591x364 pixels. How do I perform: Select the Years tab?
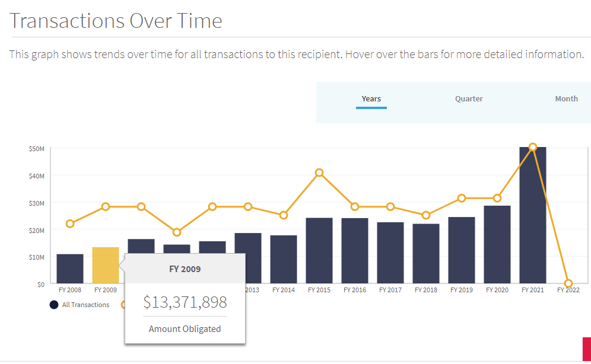click(x=371, y=99)
